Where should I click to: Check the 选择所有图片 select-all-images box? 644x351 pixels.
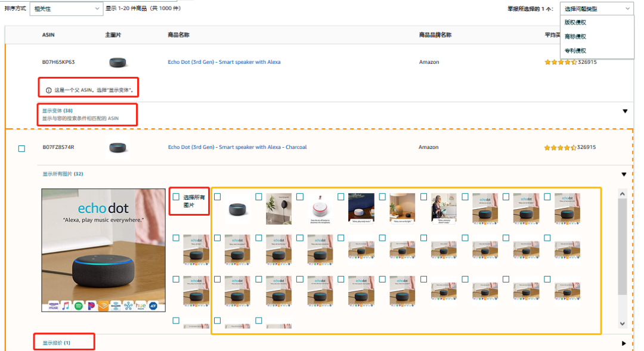176,197
